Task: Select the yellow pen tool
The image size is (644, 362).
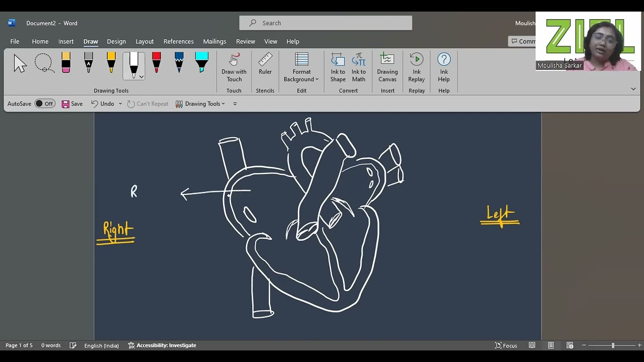Action: point(111,63)
